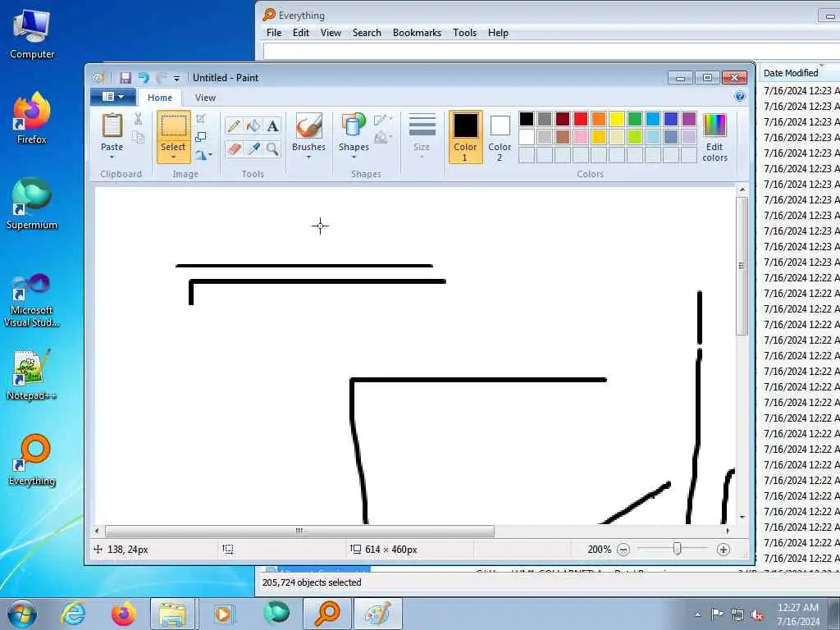This screenshot has width=840, height=630.
Task: Show hidden tray icons arrow
Action: (697, 615)
